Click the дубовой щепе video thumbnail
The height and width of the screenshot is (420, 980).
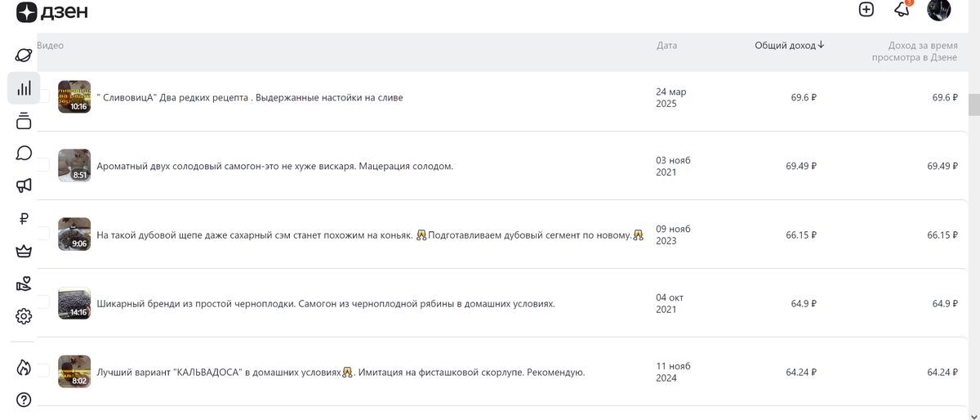point(74,235)
